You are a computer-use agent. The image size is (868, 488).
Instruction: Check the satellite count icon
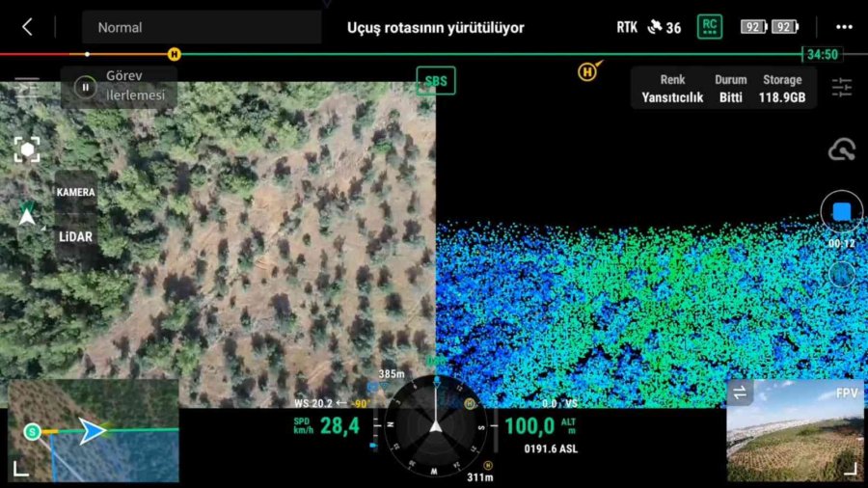664,27
